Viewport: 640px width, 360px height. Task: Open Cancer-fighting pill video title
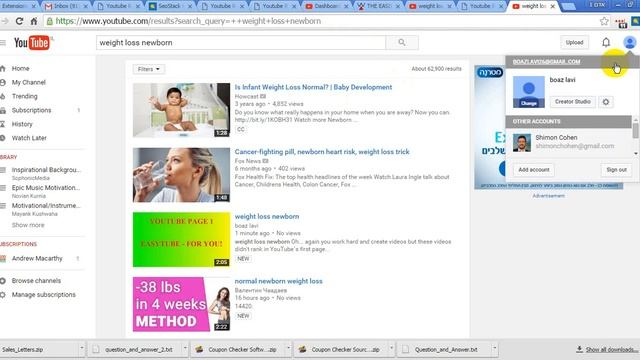pos(322,152)
